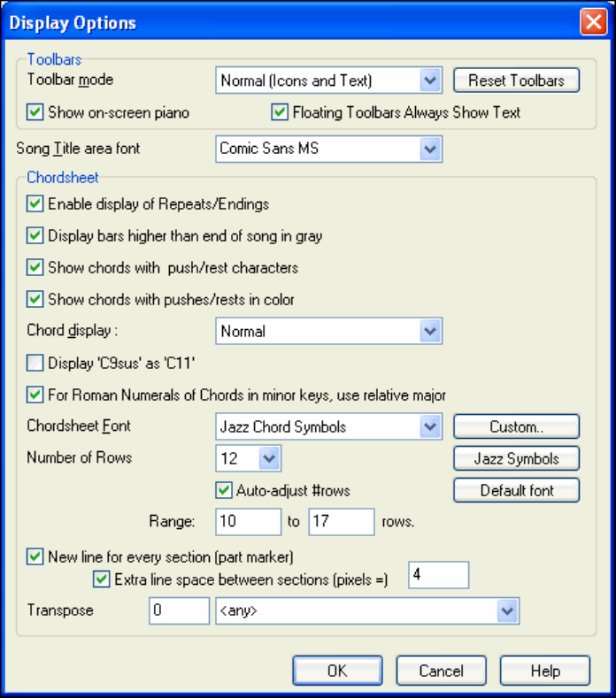
Task: Open the Toolbar mode dropdown
Action: click(x=430, y=81)
